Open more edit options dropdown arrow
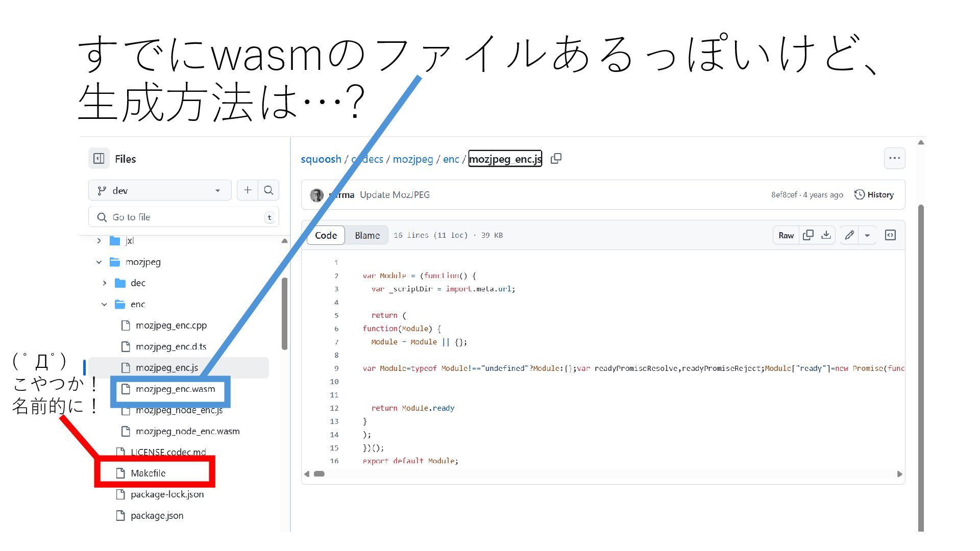 [867, 235]
